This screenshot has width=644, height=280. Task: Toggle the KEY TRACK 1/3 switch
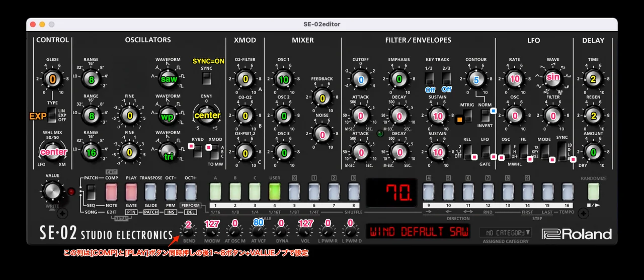[429, 79]
